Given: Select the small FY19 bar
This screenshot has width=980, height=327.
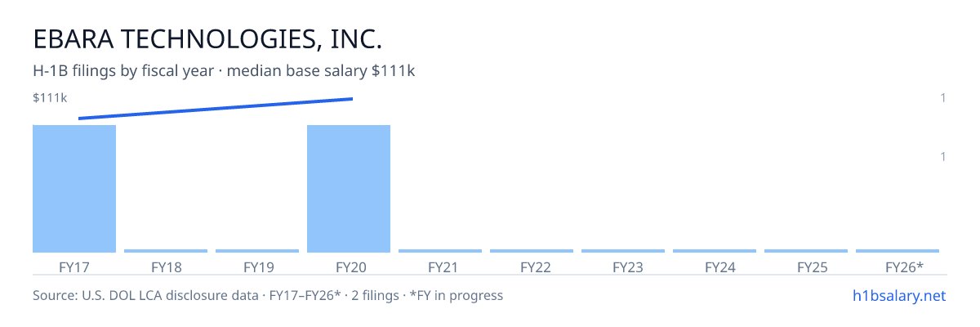Looking at the screenshot, I should pyautogui.click(x=257, y=251).
